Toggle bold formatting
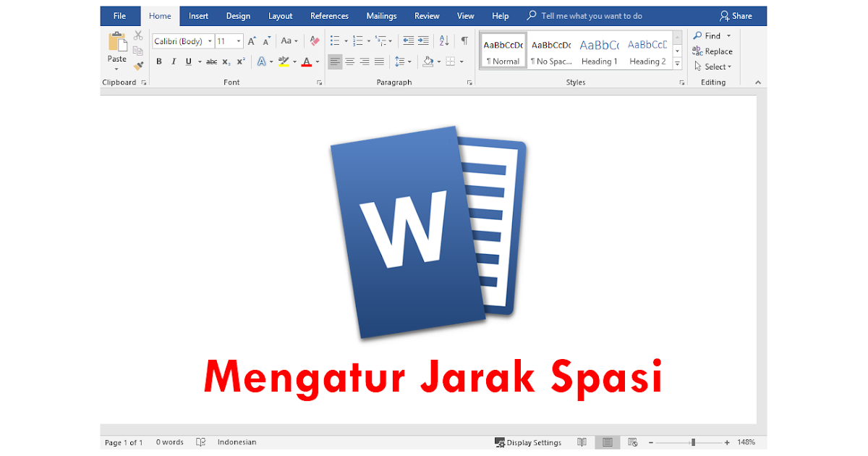This screenshot has height=456, width=868. [159, 62]
